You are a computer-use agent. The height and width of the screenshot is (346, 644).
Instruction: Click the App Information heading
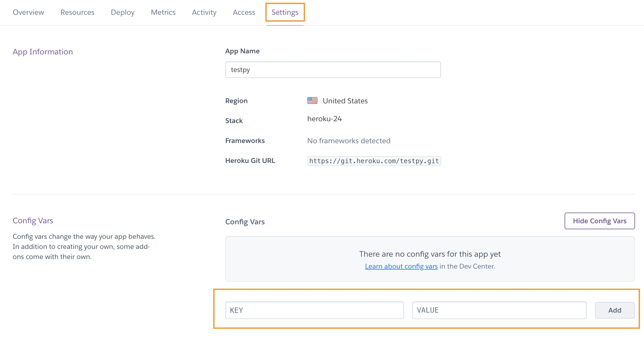pos(43,52)
